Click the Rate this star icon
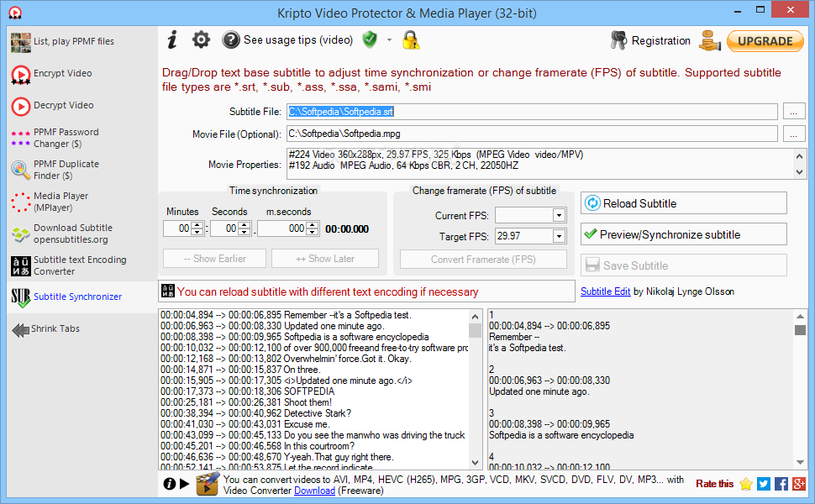Image resolution: width=815 pixels, height=504 pixels. coord(746,484)
